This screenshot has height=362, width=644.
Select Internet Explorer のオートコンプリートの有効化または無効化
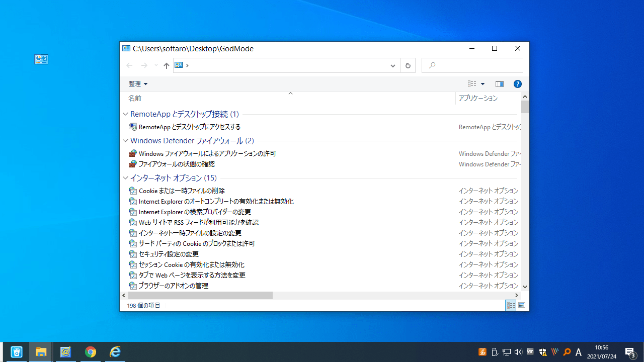point(216,201)
